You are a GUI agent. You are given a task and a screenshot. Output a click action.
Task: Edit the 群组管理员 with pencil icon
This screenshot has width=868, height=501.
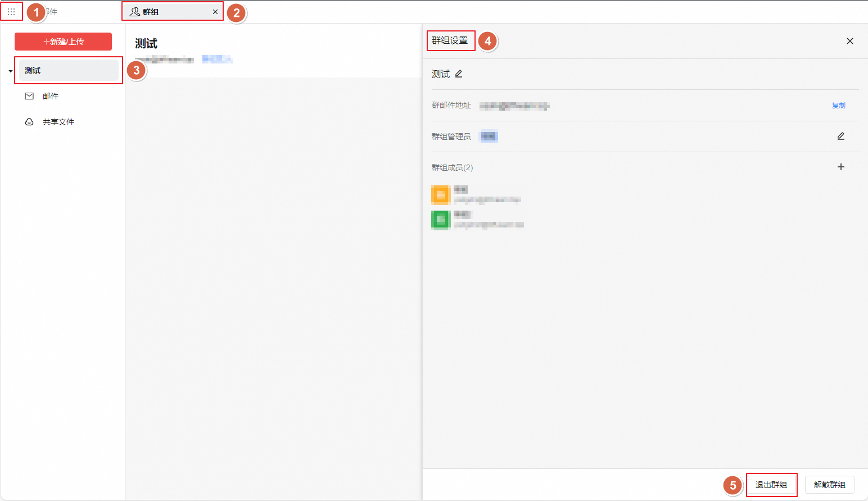(840, 136)
